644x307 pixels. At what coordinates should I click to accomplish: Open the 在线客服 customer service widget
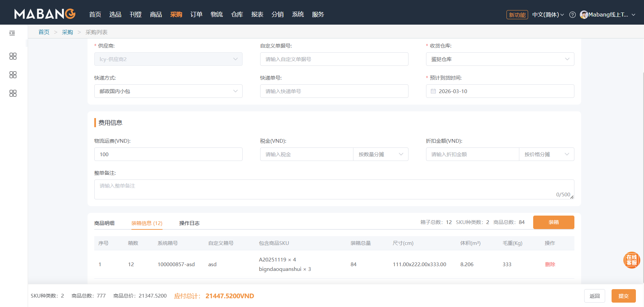click(x=631, y=260)
